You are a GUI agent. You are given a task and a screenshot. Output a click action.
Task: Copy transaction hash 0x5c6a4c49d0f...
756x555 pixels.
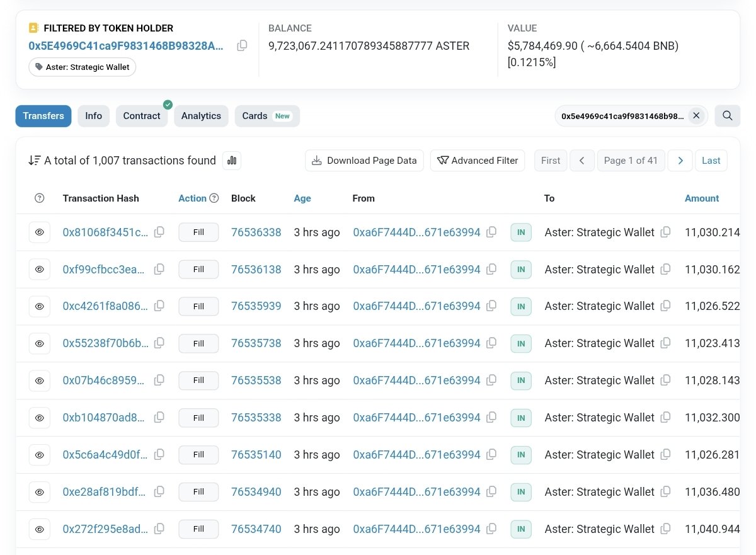tap(159, 454)
